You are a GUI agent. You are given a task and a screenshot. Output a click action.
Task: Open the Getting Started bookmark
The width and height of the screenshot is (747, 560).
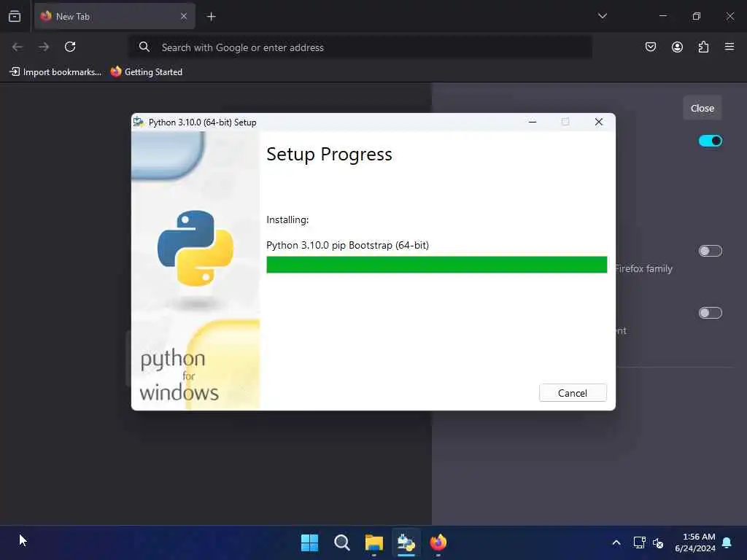pyautogui.click(x=147, y=72)
